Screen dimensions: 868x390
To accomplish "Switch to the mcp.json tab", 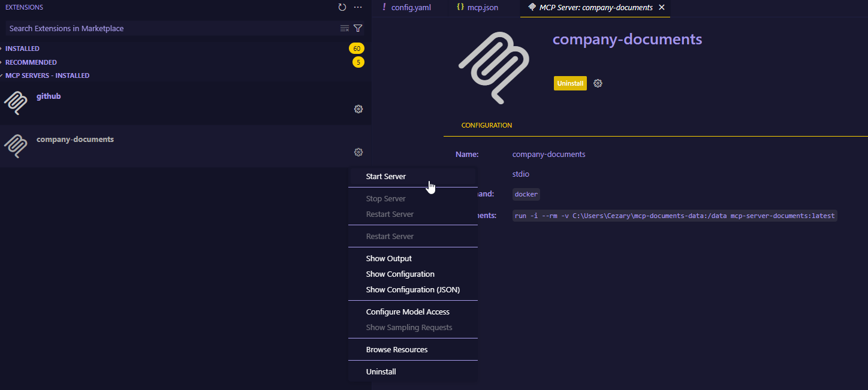I will (484, 8).
